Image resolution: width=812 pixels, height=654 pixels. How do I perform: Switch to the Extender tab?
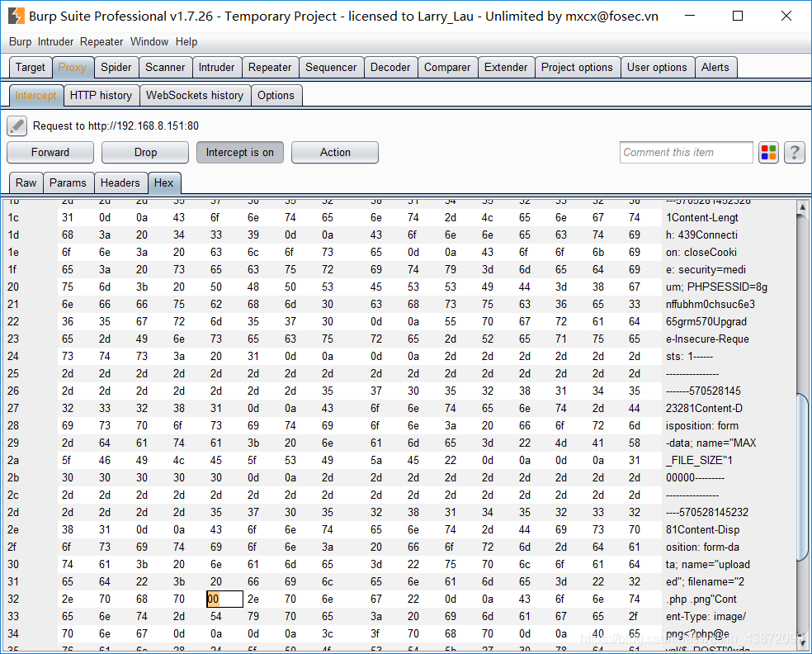click(506, 68)
